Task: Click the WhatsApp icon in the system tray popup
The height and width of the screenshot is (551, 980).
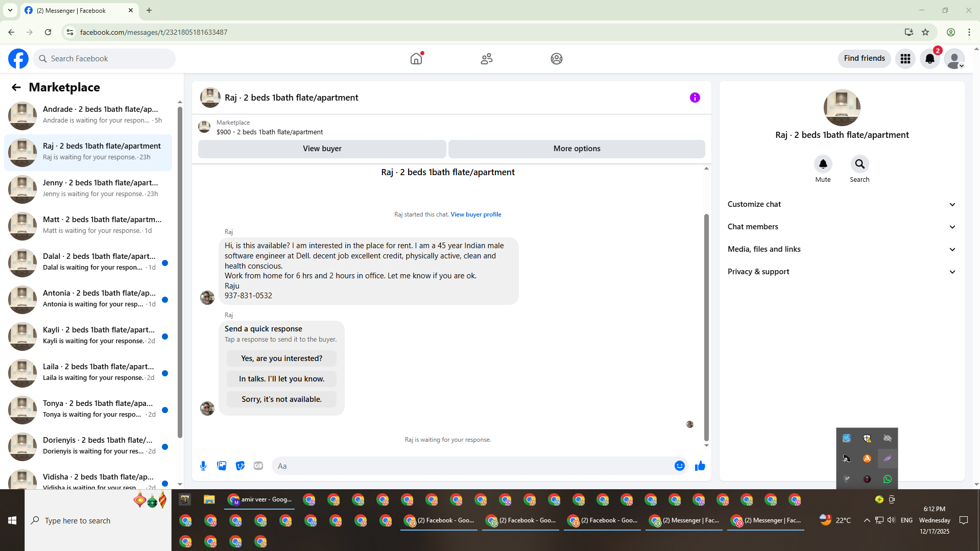Action: [x=887, y=479]
